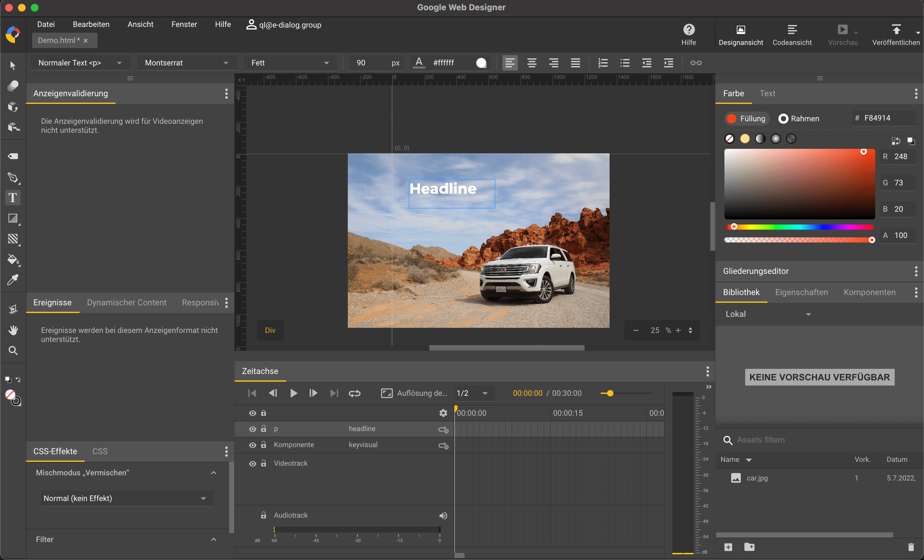The image size is (924, 560).
Task: Select the Zoom tool in the left toolbar
Action: [13, 351]
